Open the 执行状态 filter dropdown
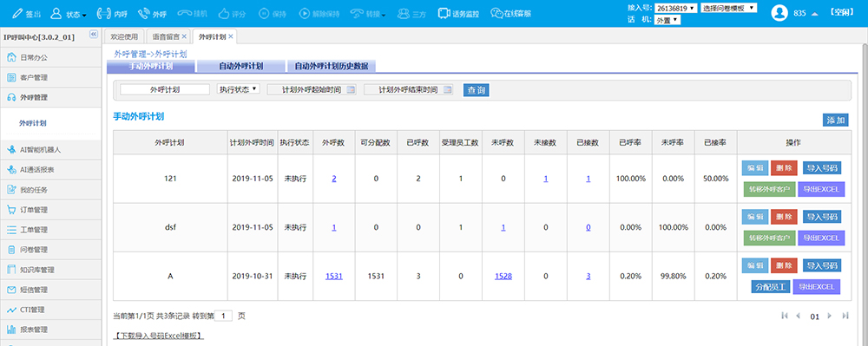The image size is (868, 346). (x=238, y=88)
